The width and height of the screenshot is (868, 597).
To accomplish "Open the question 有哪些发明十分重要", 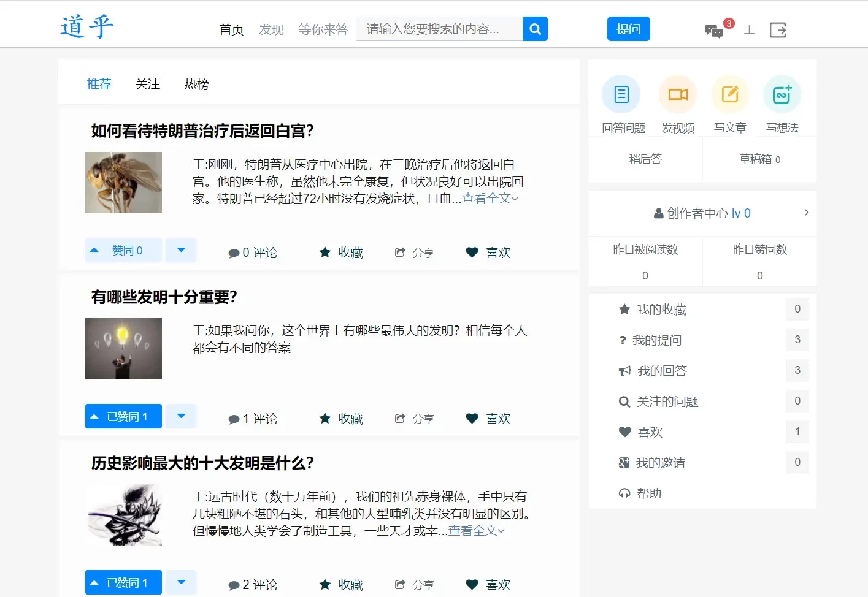I will coord(162,296).
